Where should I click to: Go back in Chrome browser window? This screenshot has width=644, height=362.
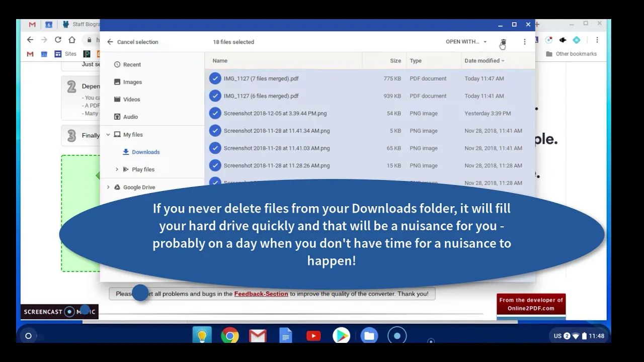[30, 40]
